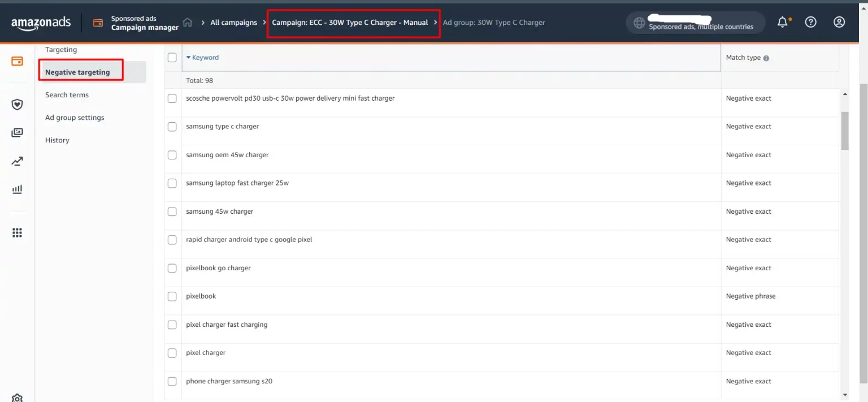This screenshot has width=868, height=402.
Task: Tick the rapid charger android type c row
Action: pyautogui.click(x=172, y=240)
